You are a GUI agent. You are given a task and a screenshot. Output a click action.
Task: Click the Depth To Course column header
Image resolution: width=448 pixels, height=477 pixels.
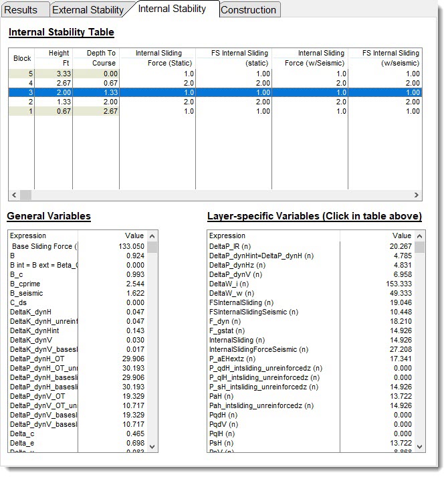[102, 58]
